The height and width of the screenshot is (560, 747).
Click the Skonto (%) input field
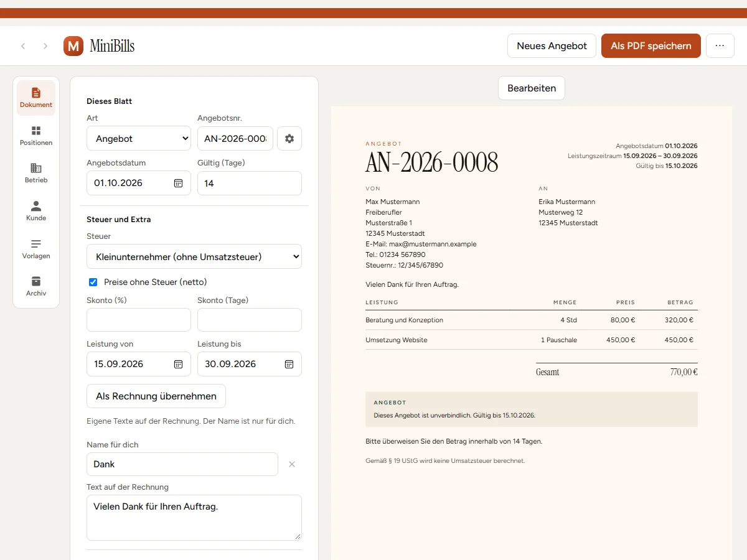[139, 320]
